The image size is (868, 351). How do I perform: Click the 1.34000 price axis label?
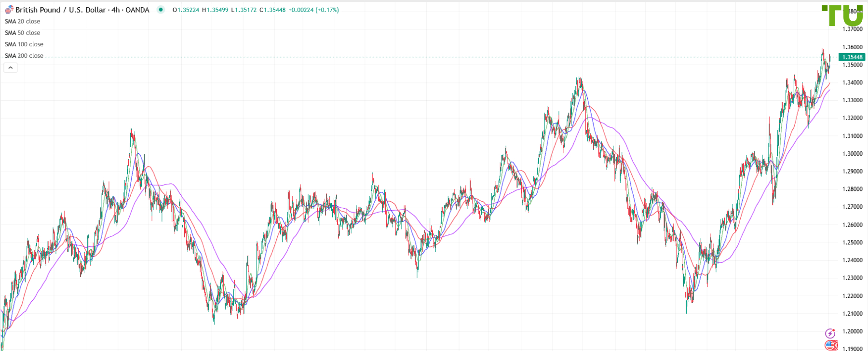(852, 82)
